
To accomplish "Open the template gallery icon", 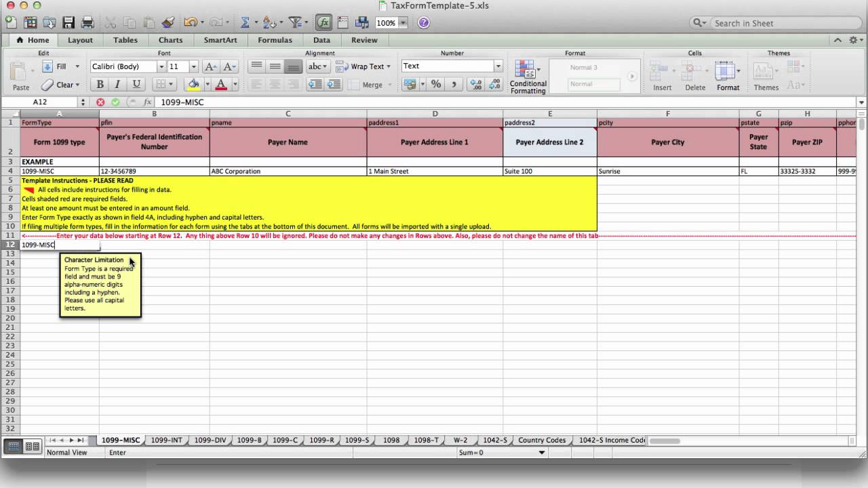I will point(31,22).
